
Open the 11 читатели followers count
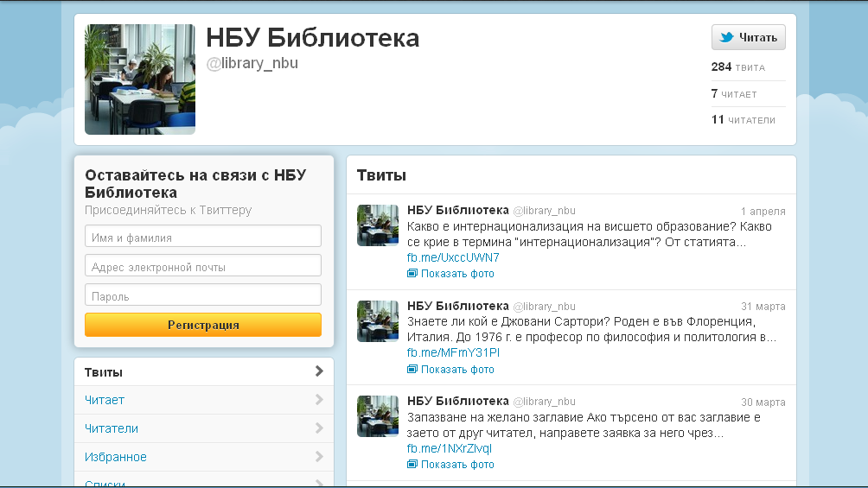(743, 119)
